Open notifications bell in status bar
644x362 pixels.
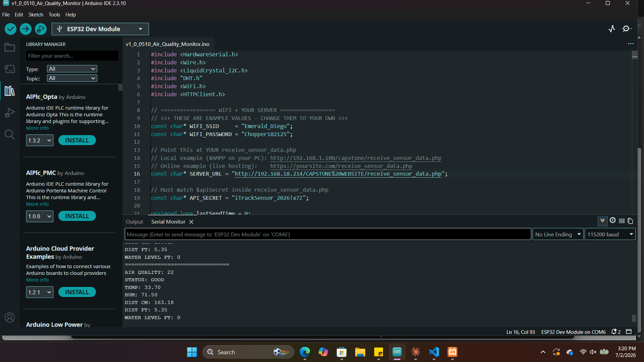616,332
